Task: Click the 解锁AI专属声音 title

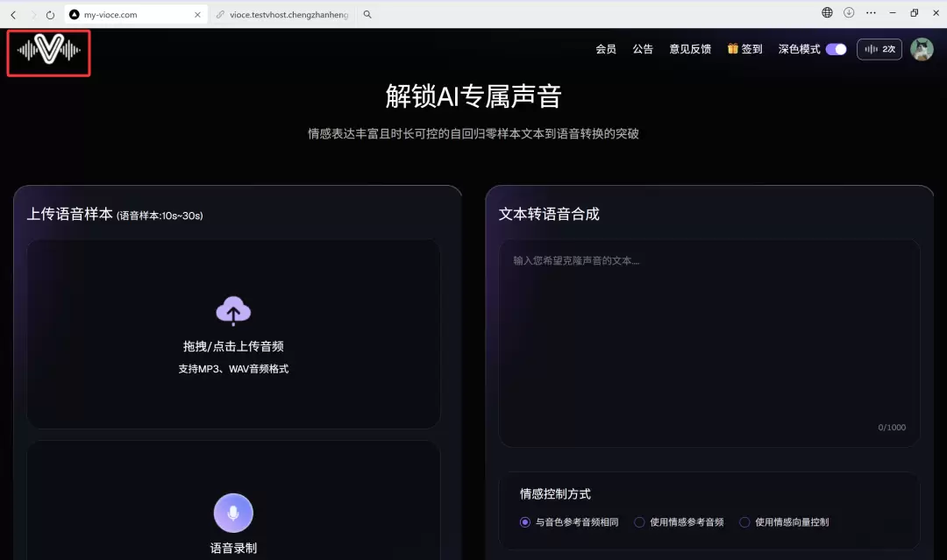Action: coord(473,96)
